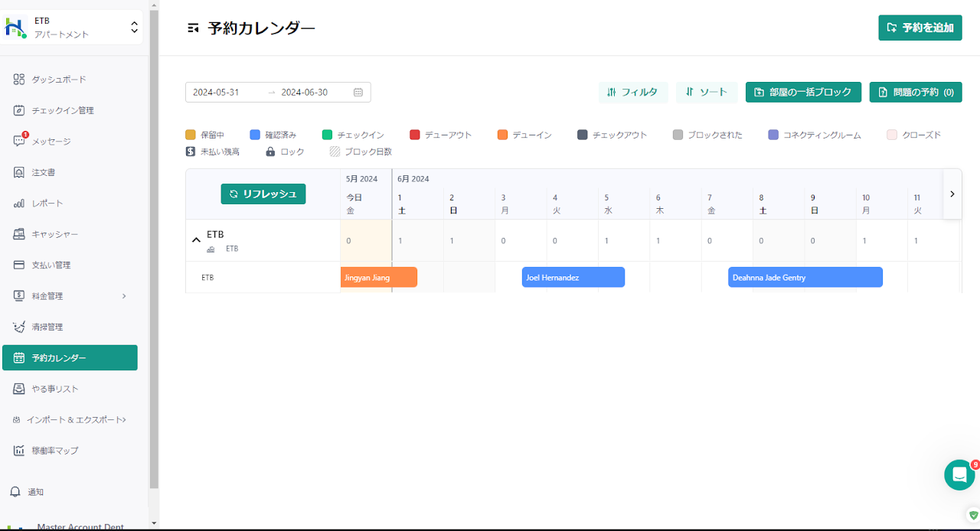This screenshot has width=980, height=531.
Task: Click the Dashboard icon in sidebar
Action: 19,80
